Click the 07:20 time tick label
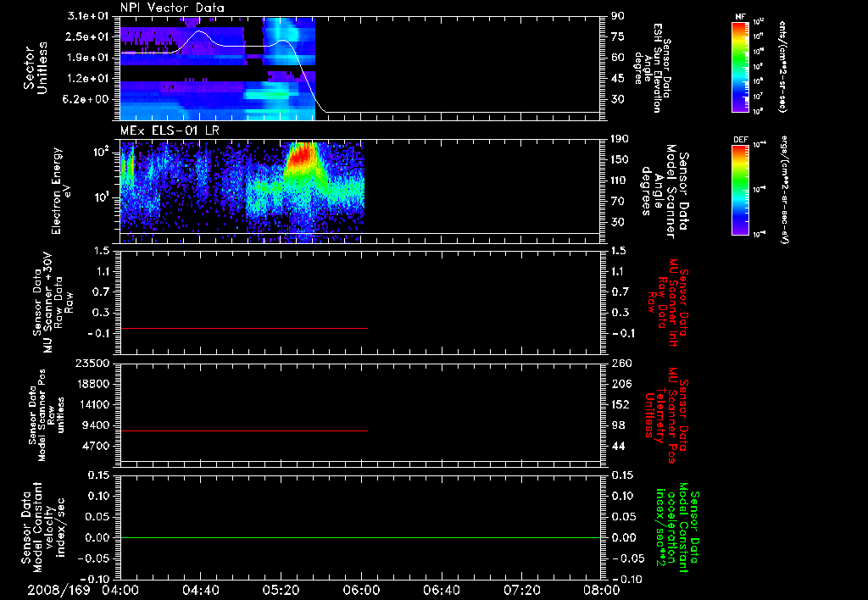868x600 pixels. point(521,590)
